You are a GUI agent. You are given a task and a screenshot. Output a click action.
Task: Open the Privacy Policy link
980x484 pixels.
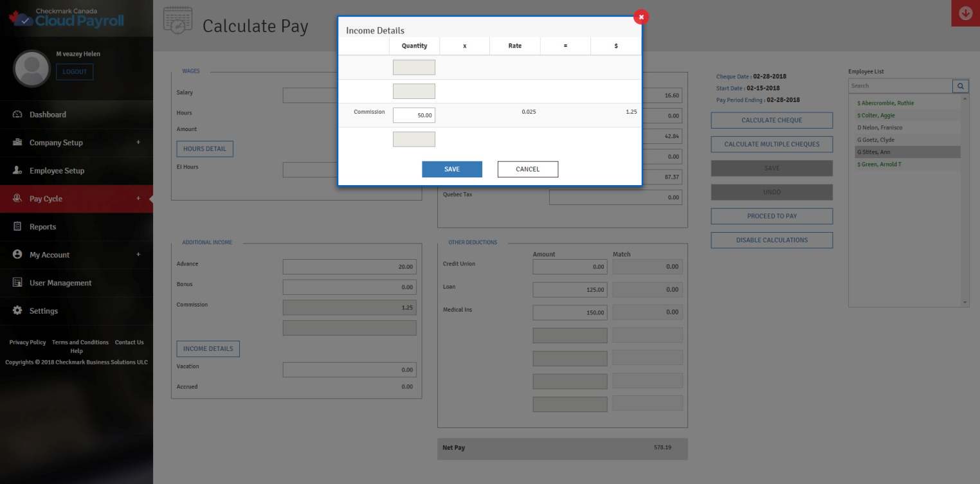pos(28,343)
